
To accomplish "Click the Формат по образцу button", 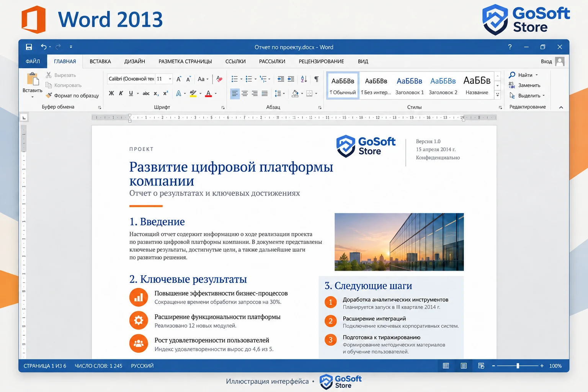I will point(72,96).
